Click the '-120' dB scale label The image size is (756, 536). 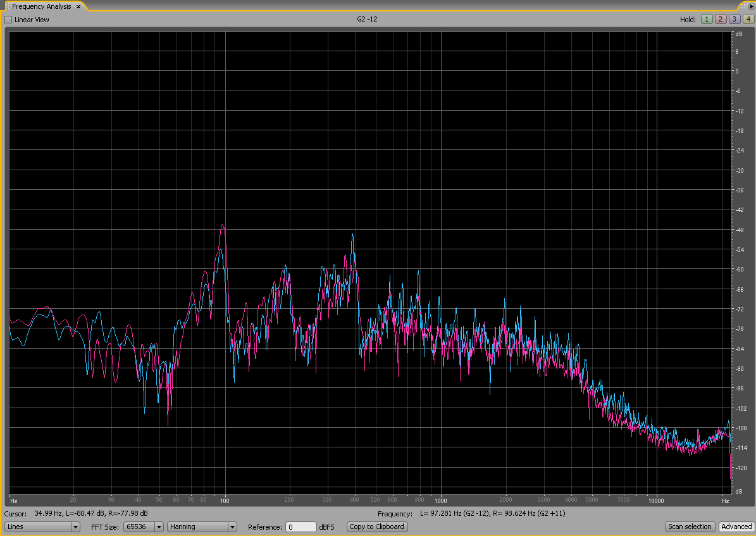(x=741, y=468)
